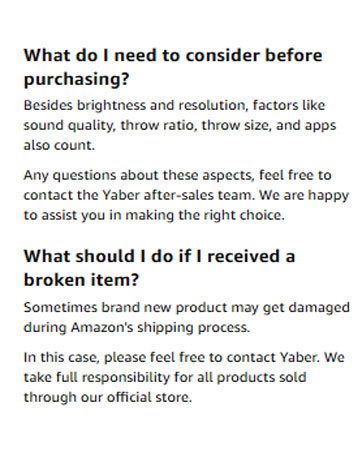Click the phrase Yaber after-sales team
This screenshot has height=453, width=362.
(179, 195)
